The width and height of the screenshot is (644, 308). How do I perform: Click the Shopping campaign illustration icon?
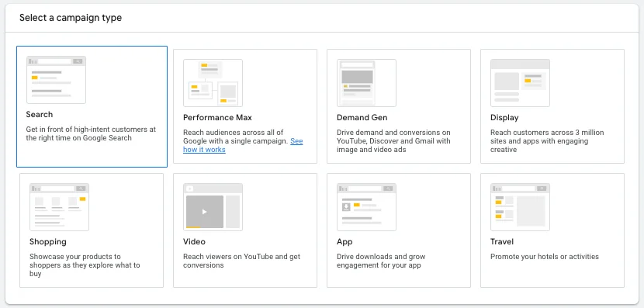[x=59, y=207]
